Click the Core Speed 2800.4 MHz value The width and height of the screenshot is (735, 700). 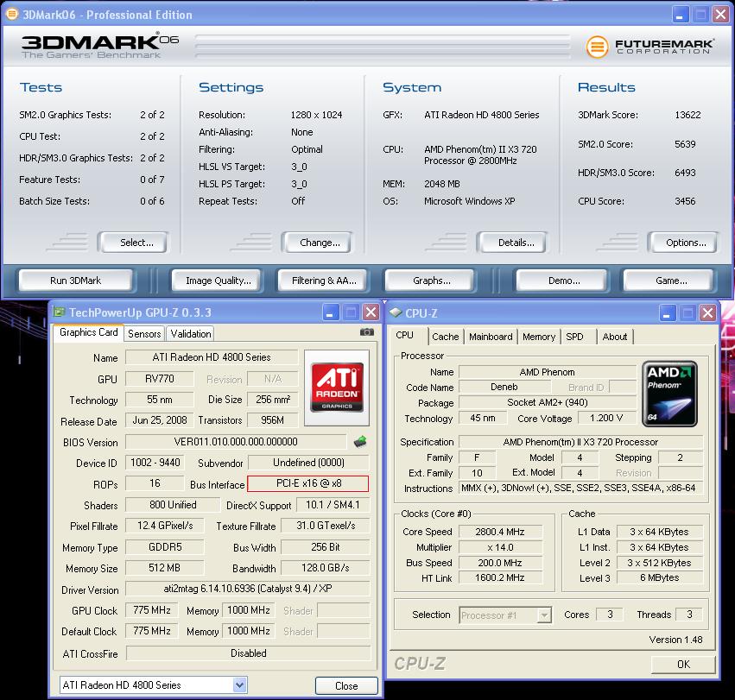click(x=500, y=532)
